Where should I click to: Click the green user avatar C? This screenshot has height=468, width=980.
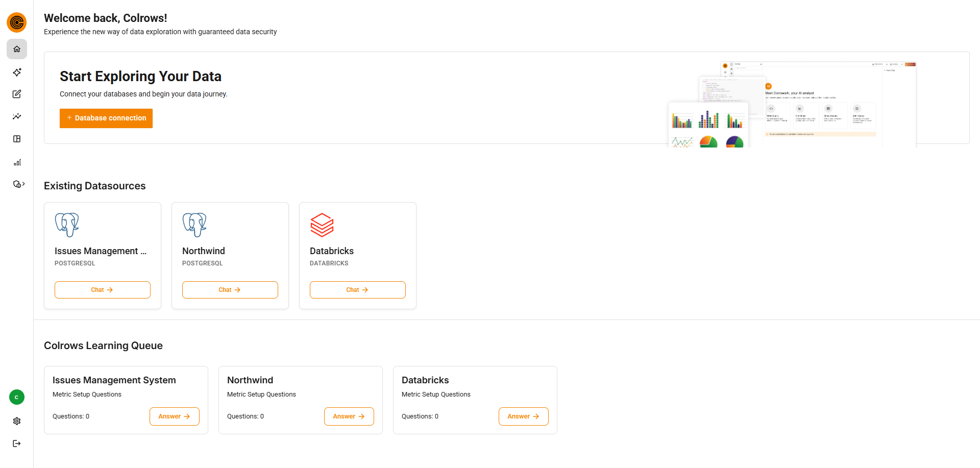17,397
